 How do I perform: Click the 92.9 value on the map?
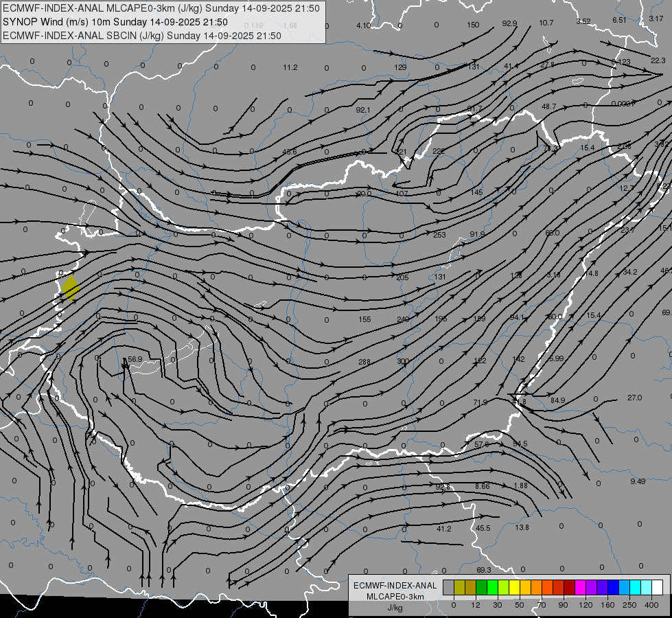tap(509, 23)
